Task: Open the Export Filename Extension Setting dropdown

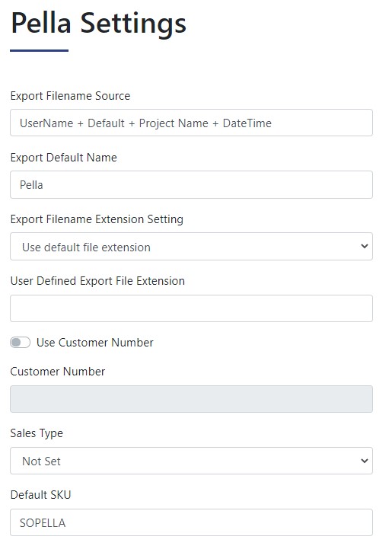Action: click(x=191, y=247)
